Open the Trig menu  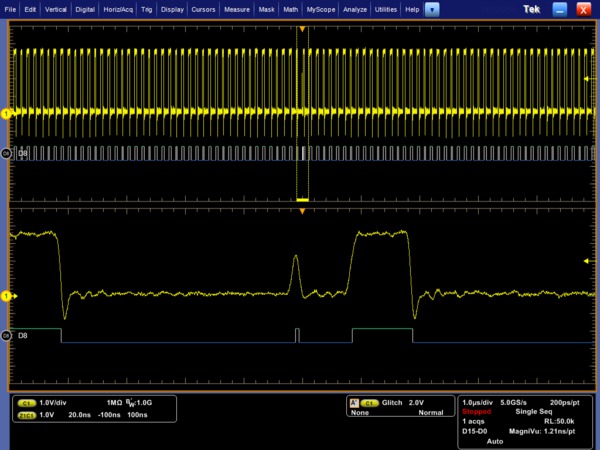147,8
